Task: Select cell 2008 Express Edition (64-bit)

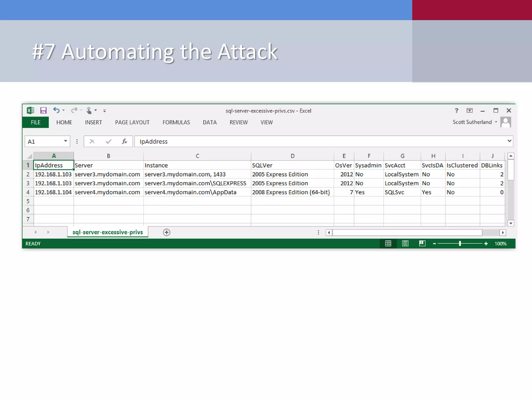Action: [292, 192]
